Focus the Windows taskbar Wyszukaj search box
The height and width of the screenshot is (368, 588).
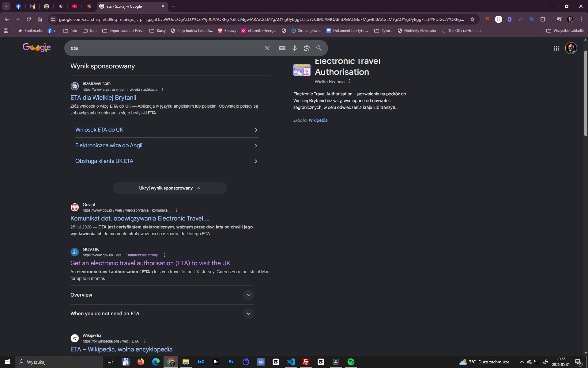59,362
